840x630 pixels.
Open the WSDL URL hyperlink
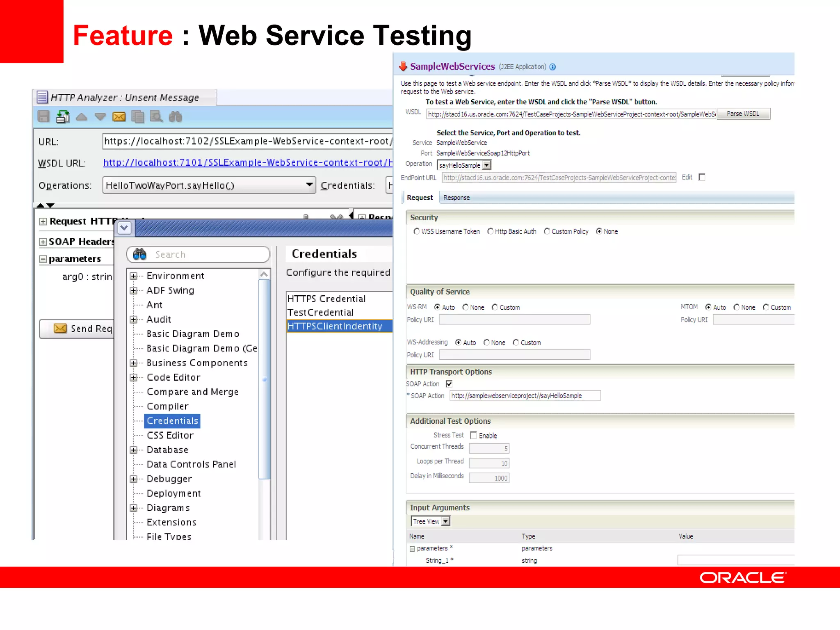coord(248,162)
